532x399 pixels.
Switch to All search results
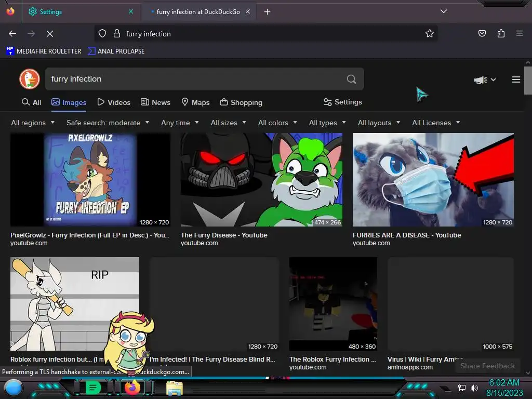point(31,102)
